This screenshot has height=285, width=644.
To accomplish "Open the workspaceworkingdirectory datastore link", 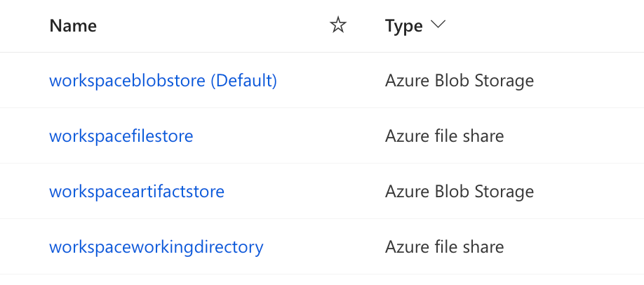I will click(x=156, y=246).
